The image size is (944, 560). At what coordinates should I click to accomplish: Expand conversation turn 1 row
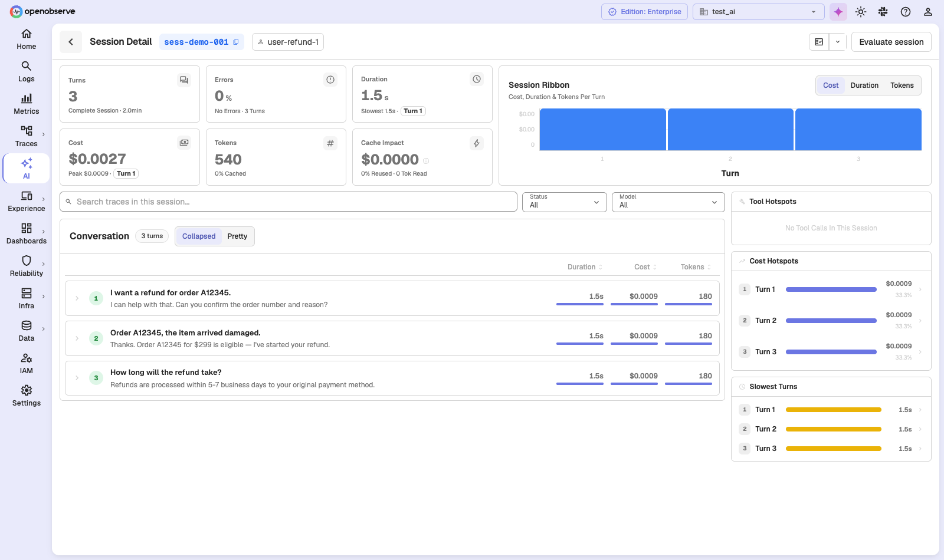click(77, 298)
